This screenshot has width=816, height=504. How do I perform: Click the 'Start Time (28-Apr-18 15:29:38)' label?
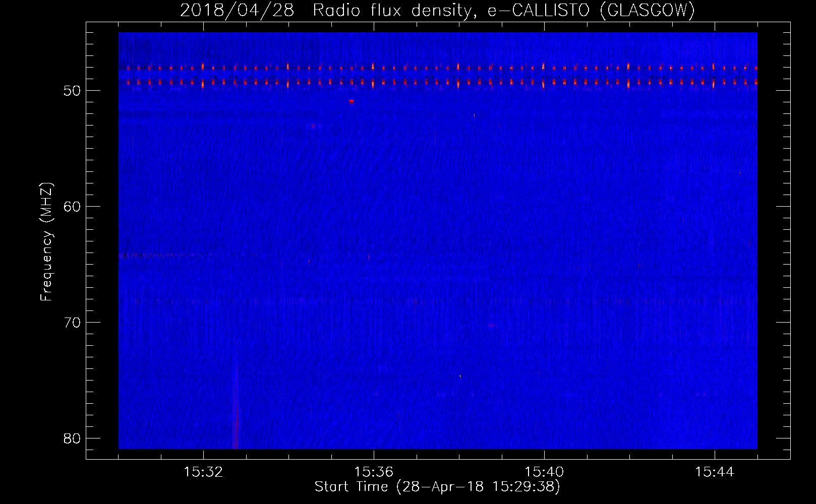coord(437,487)
